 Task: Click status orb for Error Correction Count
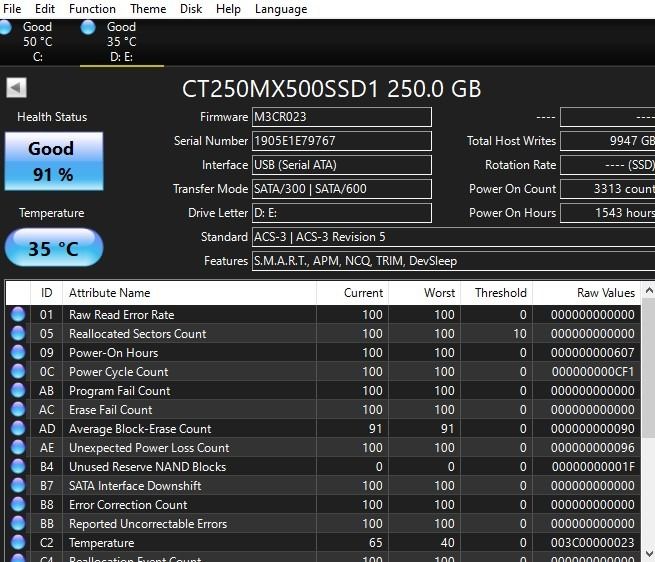(18, 505)
